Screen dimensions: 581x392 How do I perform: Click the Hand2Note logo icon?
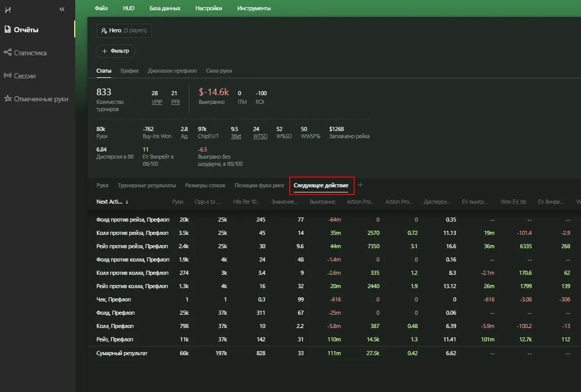click(8, 10)
